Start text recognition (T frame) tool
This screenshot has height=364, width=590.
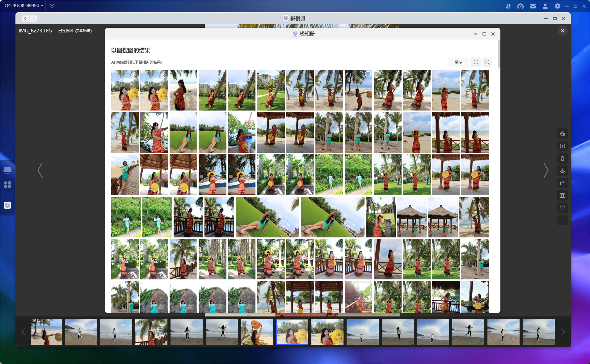tap(563, 146)
